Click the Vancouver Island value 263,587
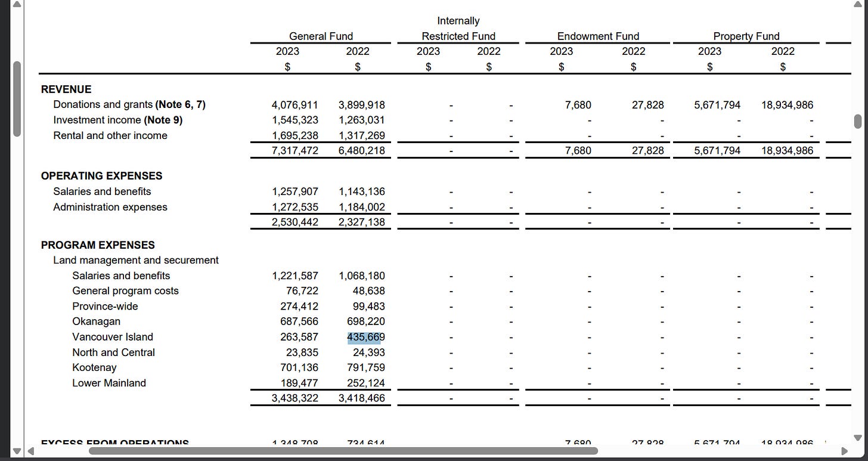This screenshot has width=868, height=461. [299, 337]
